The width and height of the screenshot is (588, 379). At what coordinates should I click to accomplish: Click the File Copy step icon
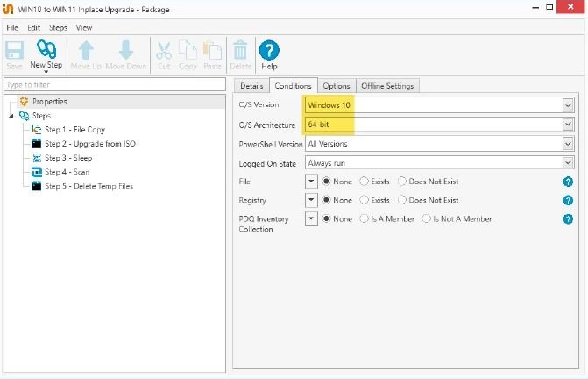pyautogui.click(x=37, y=130)
